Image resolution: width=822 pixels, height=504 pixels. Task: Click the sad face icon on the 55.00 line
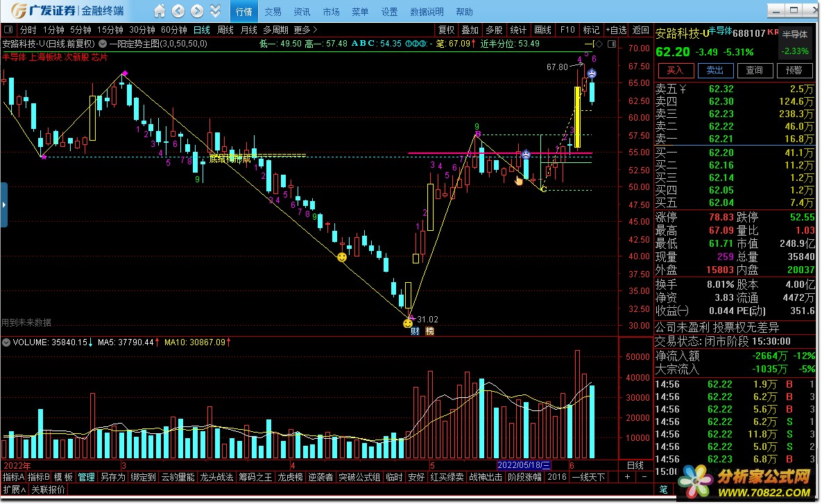[x=526, y=155]
